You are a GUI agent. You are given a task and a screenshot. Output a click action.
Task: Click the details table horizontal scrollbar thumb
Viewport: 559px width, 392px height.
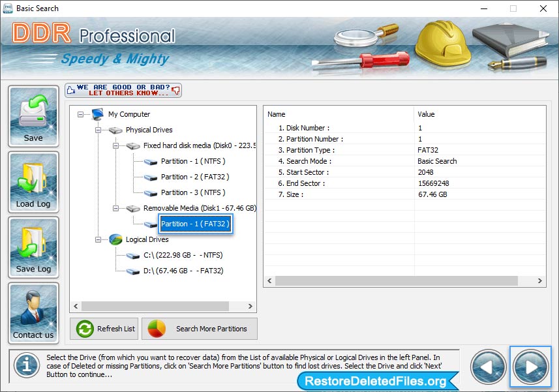(397, 281)
